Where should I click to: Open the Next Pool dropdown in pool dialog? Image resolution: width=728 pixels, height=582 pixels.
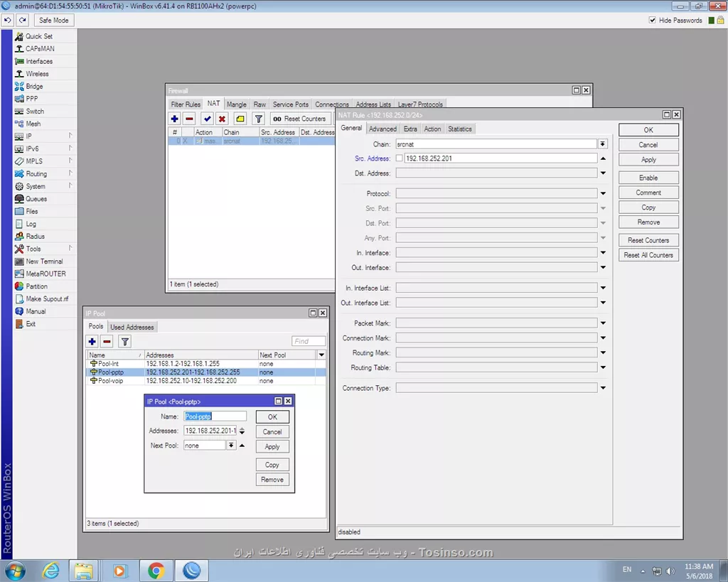point(231,446)
